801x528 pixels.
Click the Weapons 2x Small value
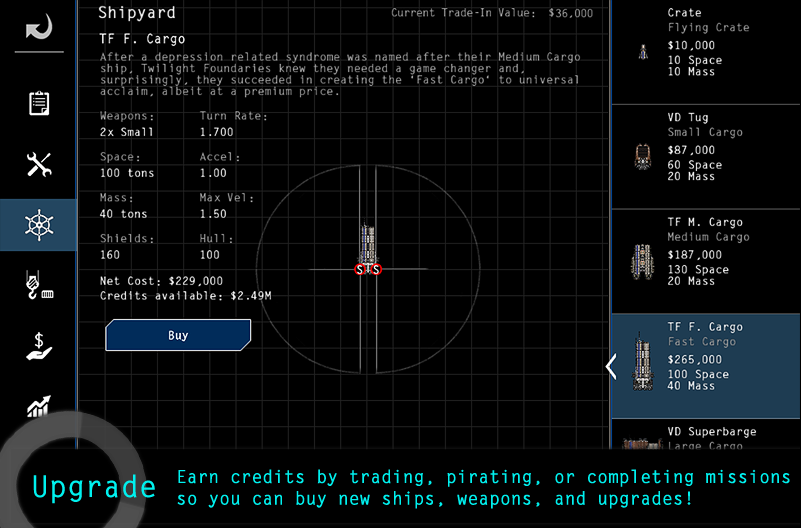(127, 132)
